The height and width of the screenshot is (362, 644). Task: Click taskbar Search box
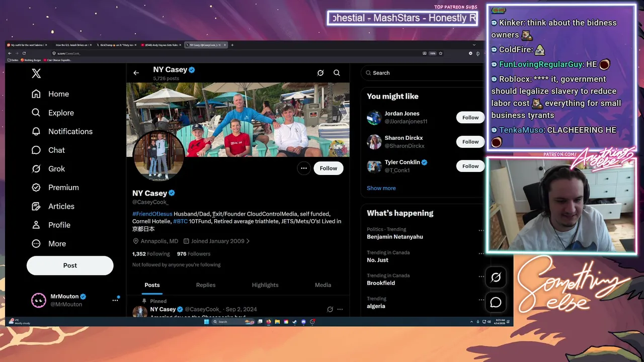pyautogui.click(x=233, y=322)
